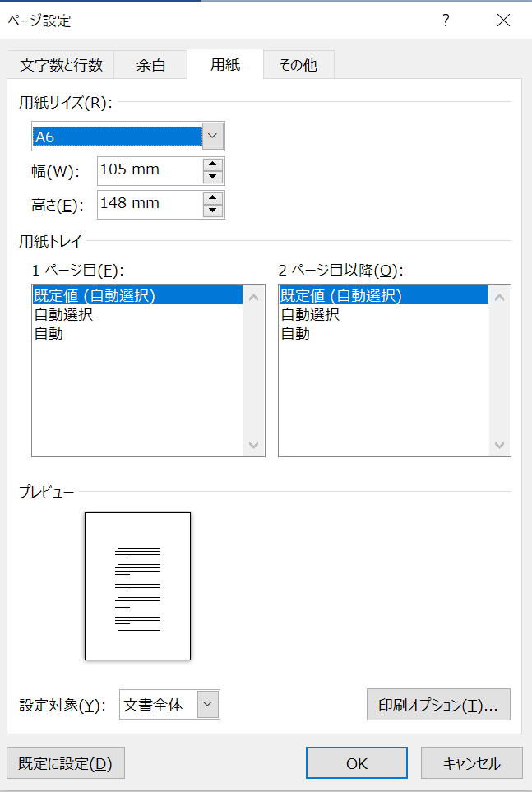Screen dimensions: 532x792
Task: Open 印刷オプション print options
Action: 438,705
